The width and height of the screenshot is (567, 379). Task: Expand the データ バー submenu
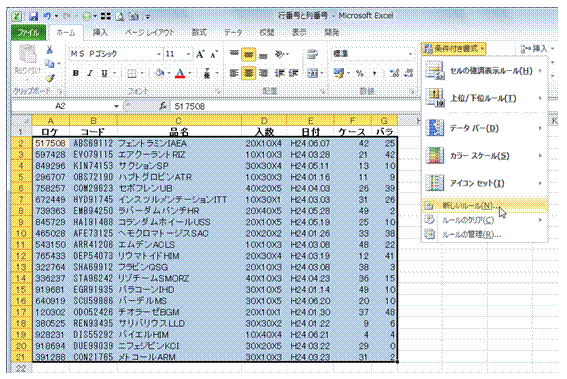(x=485, y=128)
